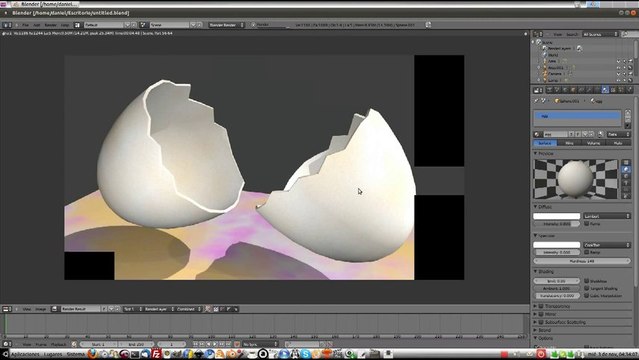Viewport: 639px width, 360px height.
Task: Open the Material properties tab
Action: click(605, 90)
